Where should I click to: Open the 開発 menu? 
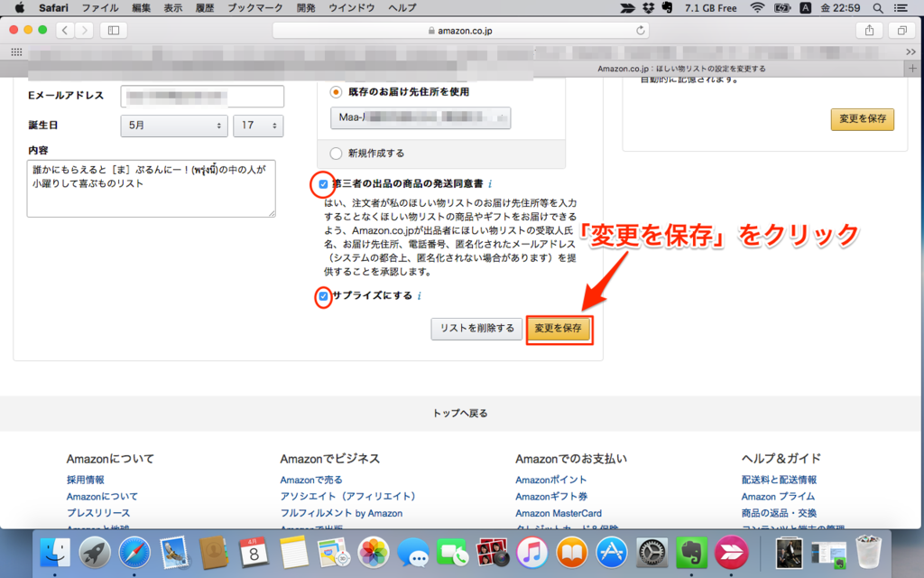(306, 7)
